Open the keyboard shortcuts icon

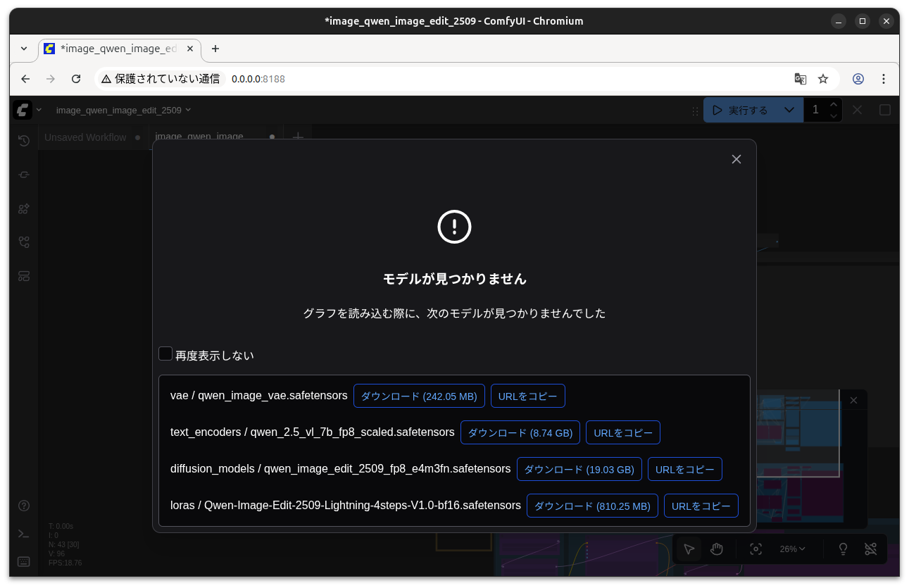[24, 561]
